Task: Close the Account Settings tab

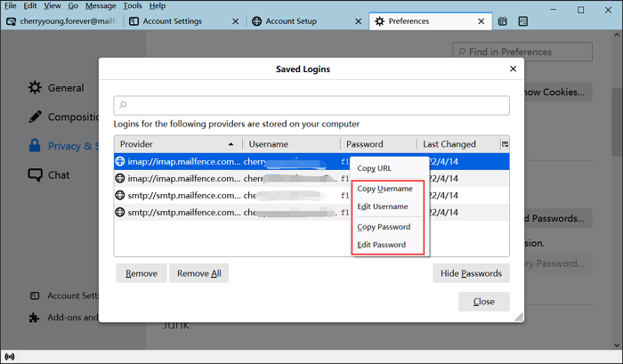Action: (235, 20)
